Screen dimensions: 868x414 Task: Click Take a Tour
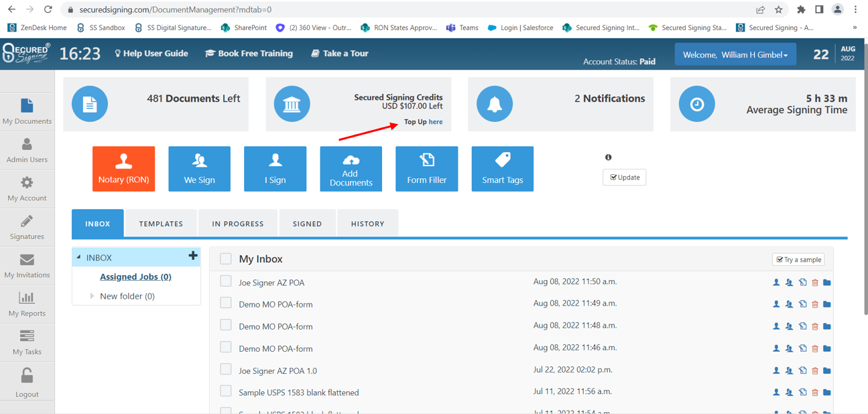pos(340,54)
